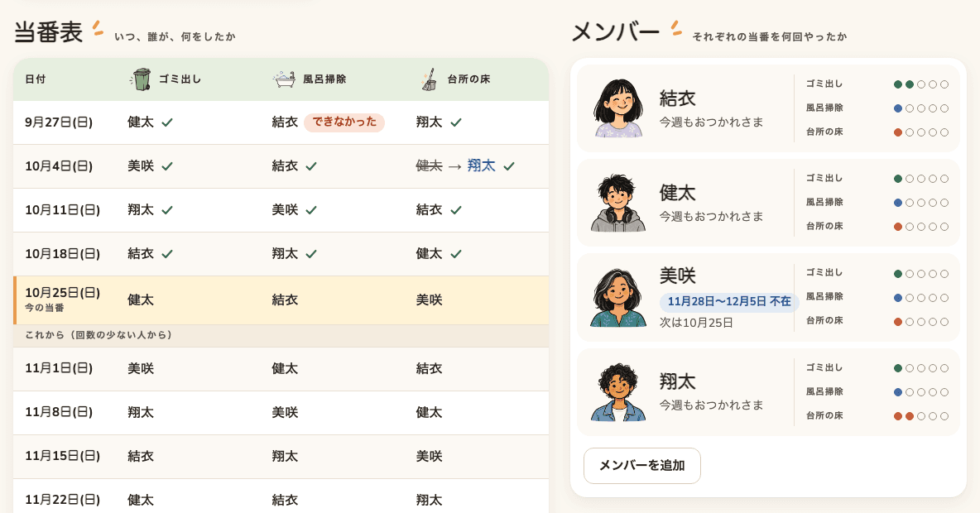
Task: Click 結衣's blue 風呂掃除 dot
Action: pos(898,108)
